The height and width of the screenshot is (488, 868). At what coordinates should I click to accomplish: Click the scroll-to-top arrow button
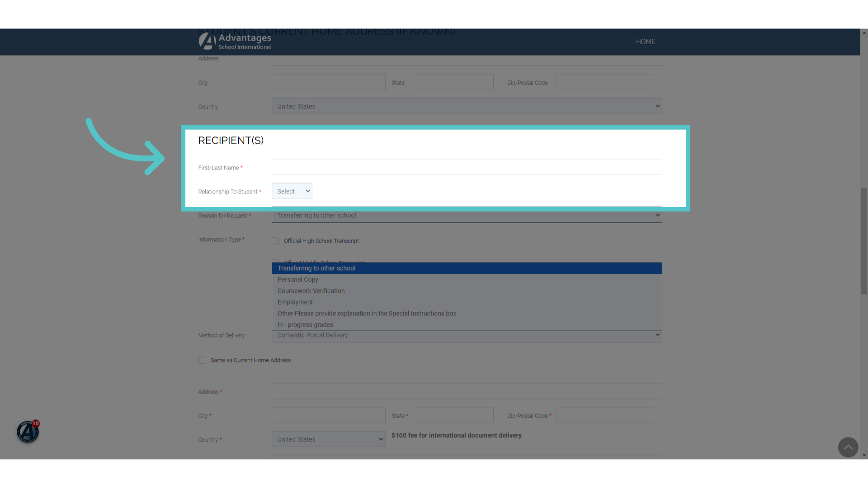point(848,447)
